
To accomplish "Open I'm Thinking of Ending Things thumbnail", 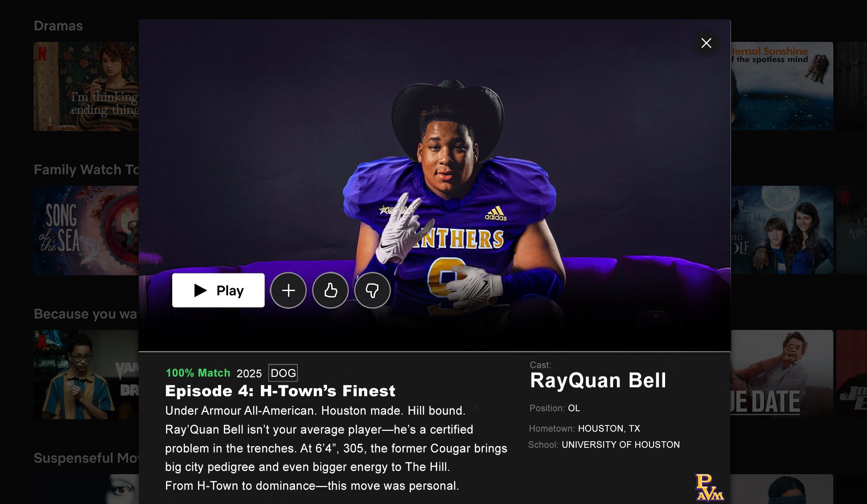I will (x=86, y=87).
